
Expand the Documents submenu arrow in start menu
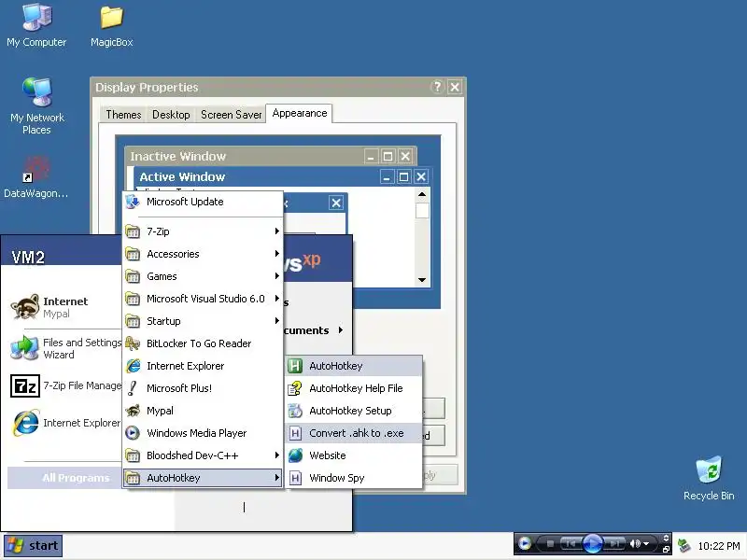(341, 330)
